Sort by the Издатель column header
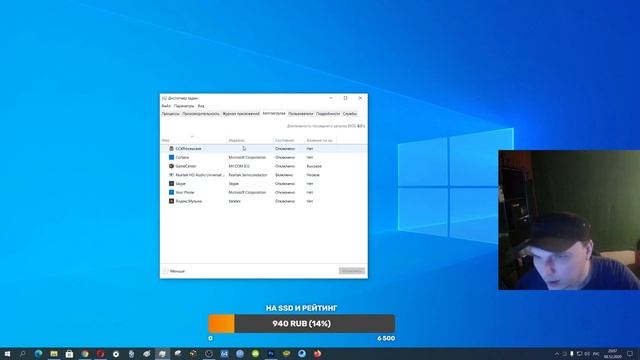Screen dimensions: 640x360 pos(250,140)
